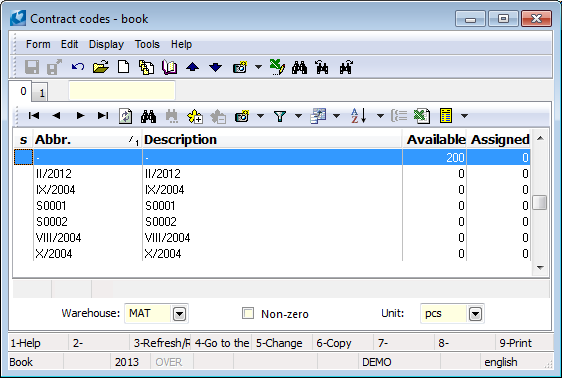This screenshot has height=378, width=562.
Task: Click the columns settings icon
Action: 318,116
